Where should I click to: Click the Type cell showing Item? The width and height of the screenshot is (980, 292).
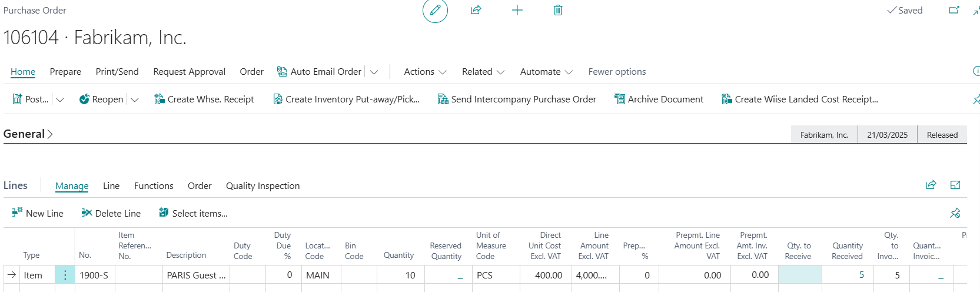tap(37, 275)
